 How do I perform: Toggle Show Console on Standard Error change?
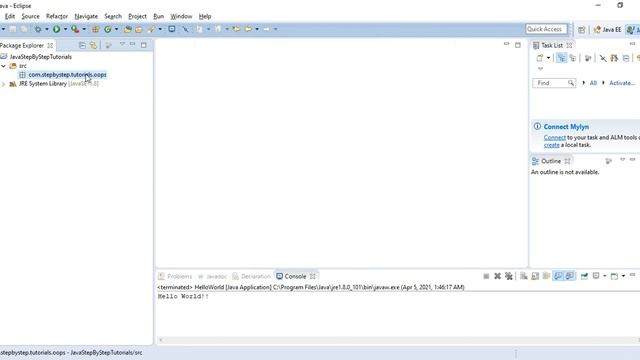click(x=569, y=276)
